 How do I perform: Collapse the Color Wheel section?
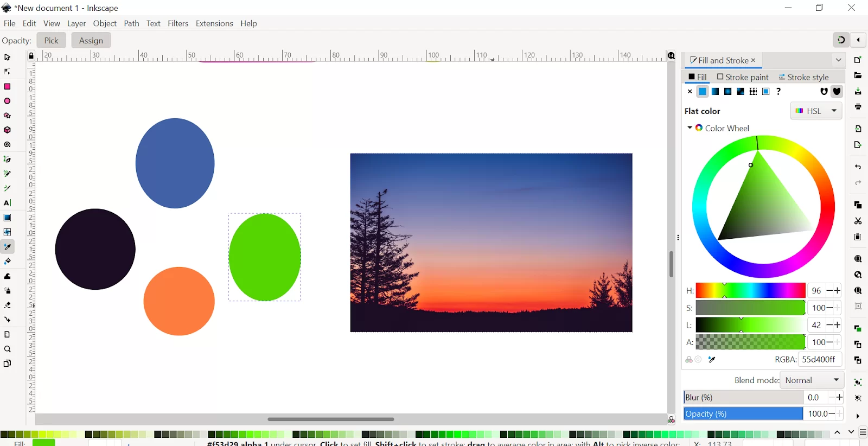(x=690, y=128)
